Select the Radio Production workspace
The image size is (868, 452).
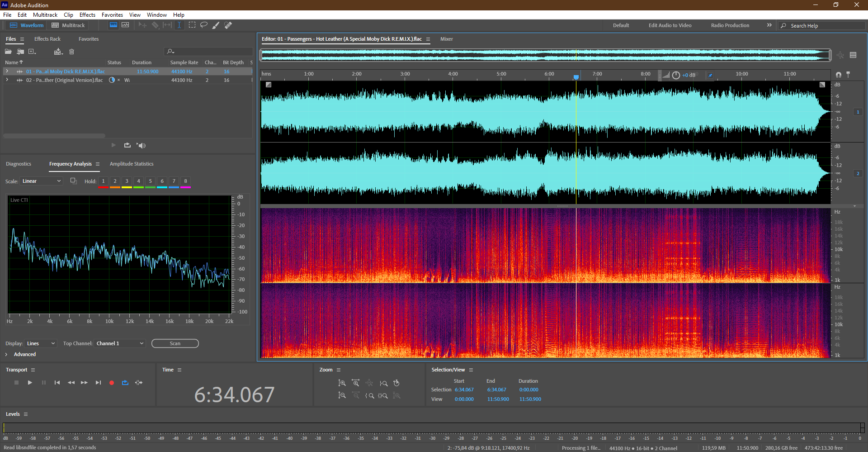pyautogui.click(x=730, y=25)
